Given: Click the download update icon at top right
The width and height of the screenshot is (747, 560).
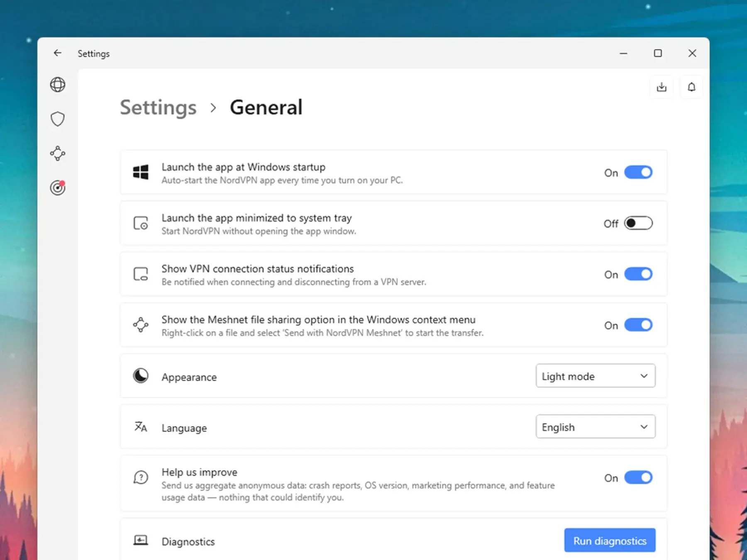Looking at the screenshot, I should [x=662, y=87].
